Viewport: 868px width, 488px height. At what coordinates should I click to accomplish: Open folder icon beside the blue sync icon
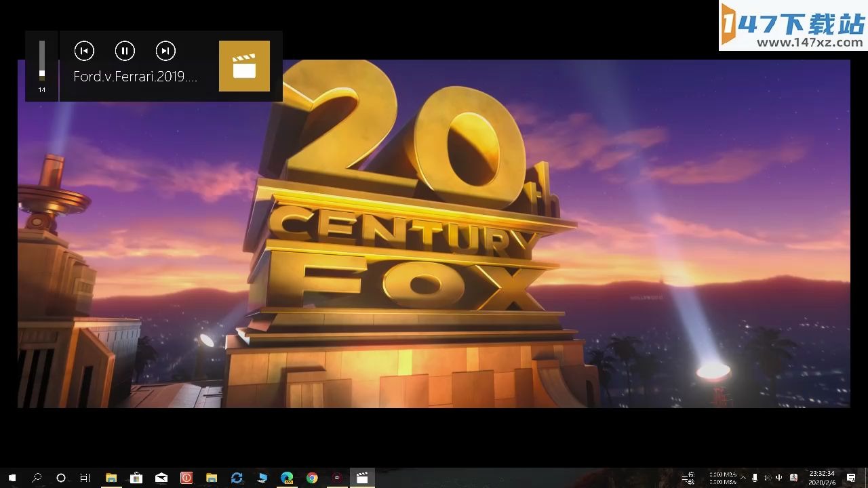212,478
